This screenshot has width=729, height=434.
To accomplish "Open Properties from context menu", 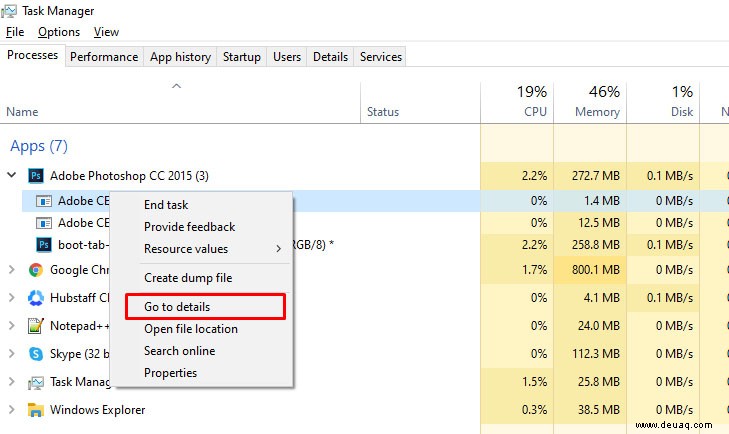I will tap(170, 373).
